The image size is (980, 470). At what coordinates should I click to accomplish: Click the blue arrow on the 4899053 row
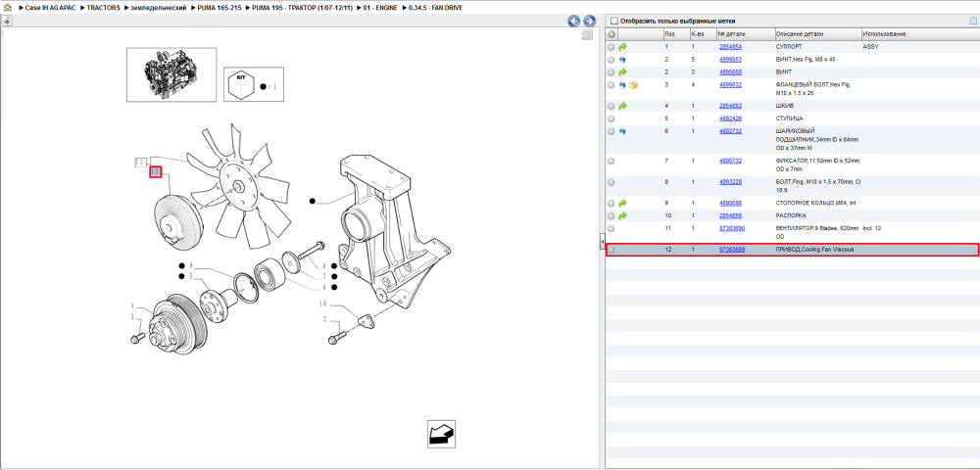point(622,60)
